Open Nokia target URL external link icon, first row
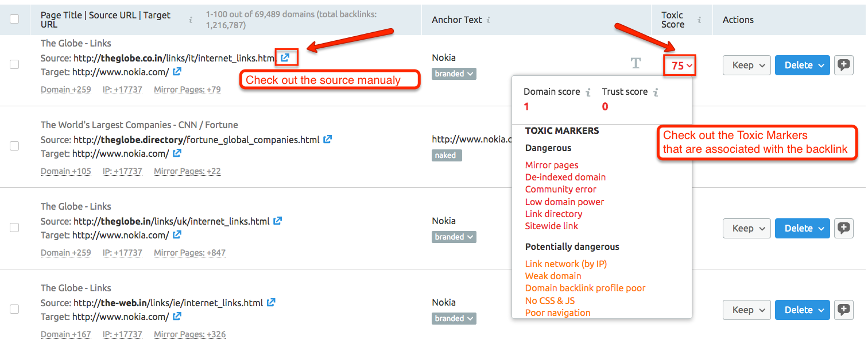Viewport: 868px width, 347px height. point(177,72)
